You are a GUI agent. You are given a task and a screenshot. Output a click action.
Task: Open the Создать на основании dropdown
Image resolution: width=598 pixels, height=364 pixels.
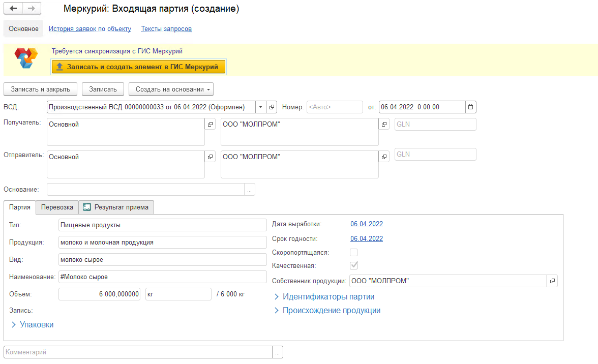point(171,89)
